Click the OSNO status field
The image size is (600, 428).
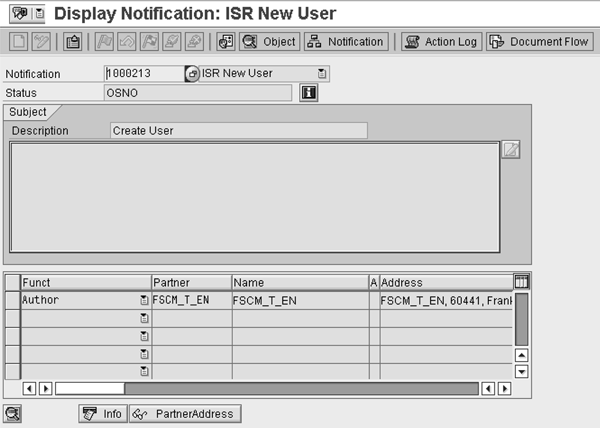[198, 93]
